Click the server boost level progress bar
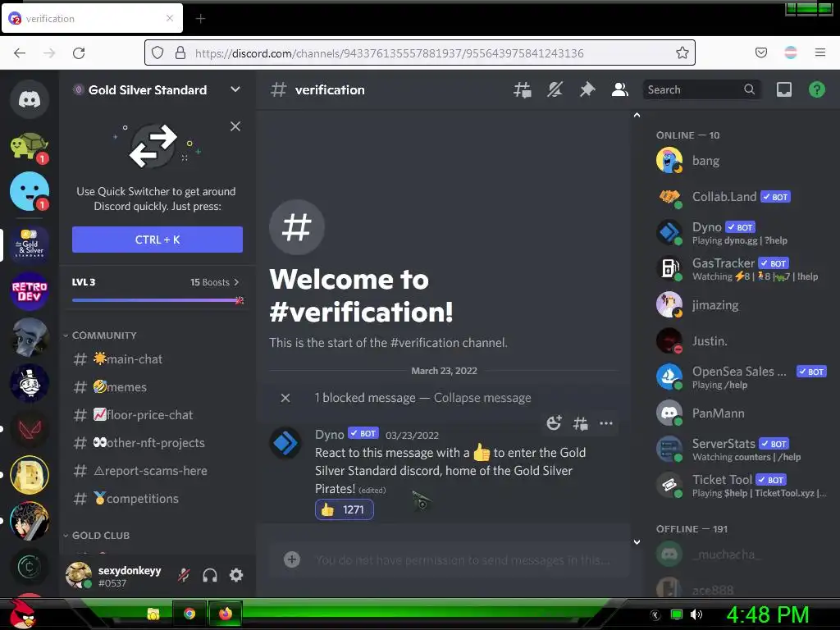 click(157, 300)
